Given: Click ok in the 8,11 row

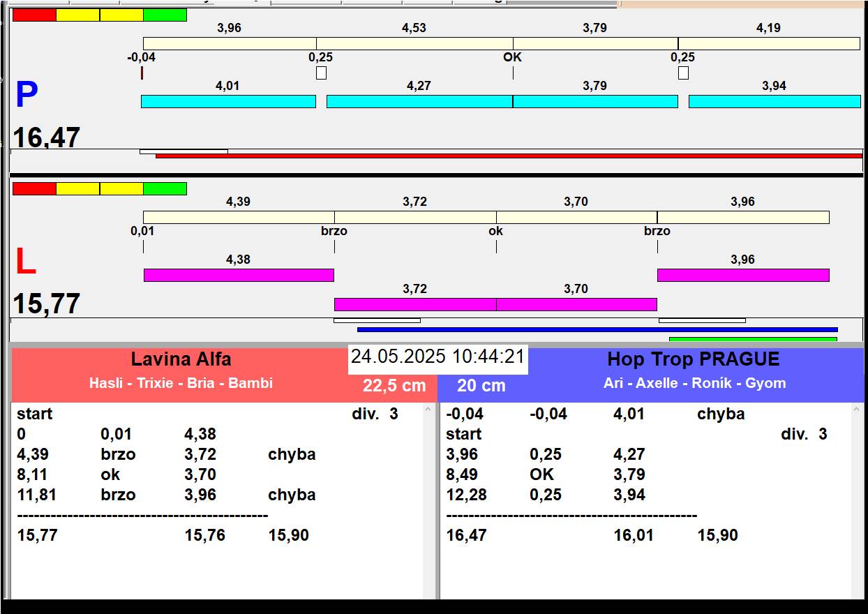Looking at the screenshot, I should 110,474.
